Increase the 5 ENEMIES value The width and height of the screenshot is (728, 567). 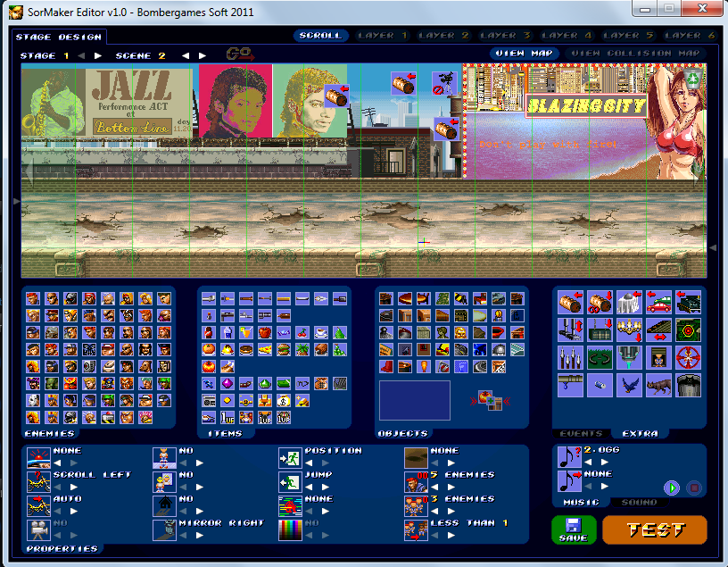click(451, 487)
